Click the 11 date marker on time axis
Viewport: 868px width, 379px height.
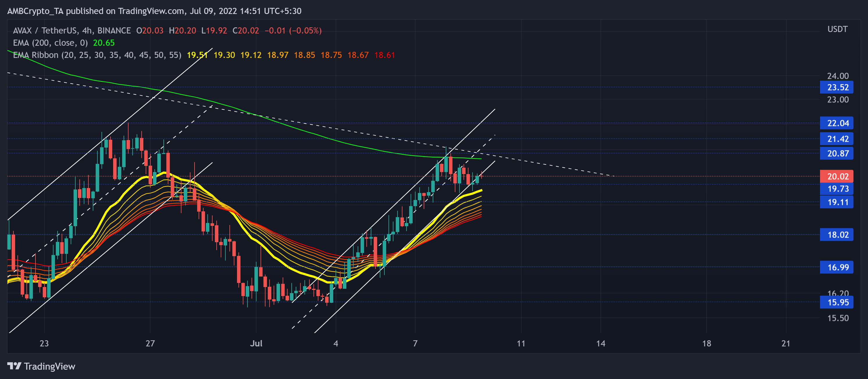[x=521, y=343]
